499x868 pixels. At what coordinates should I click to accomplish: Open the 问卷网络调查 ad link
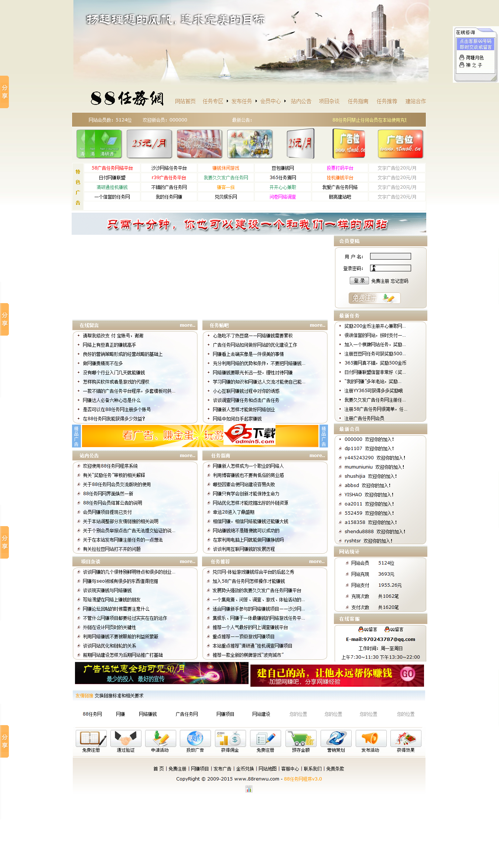point(283,197)
